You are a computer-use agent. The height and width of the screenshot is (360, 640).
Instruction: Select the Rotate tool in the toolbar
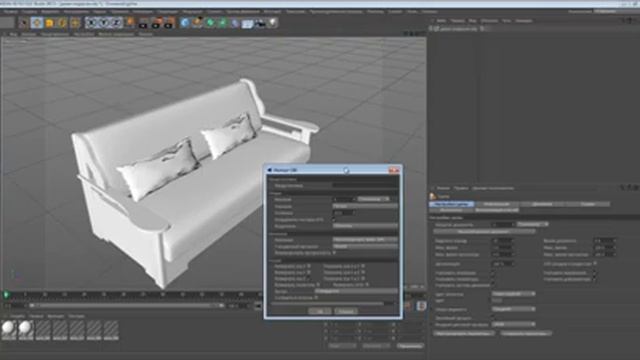pos(62,23)
